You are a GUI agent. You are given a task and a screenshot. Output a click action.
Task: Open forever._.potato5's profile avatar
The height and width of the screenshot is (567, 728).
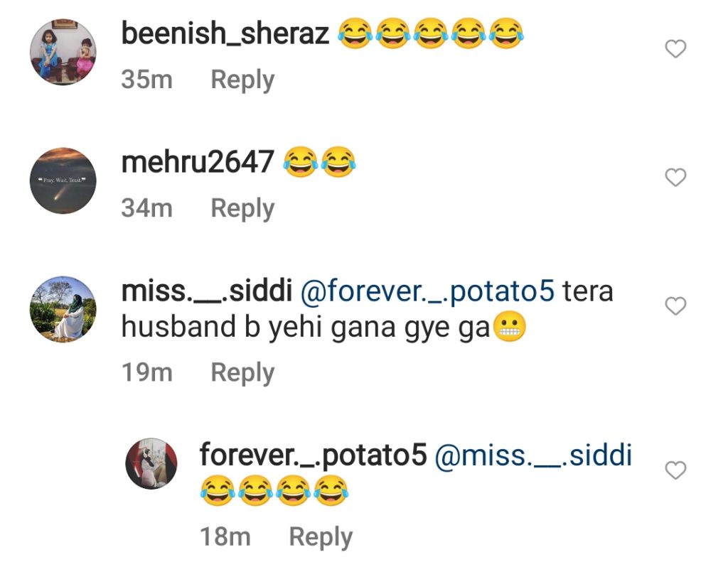151,463
